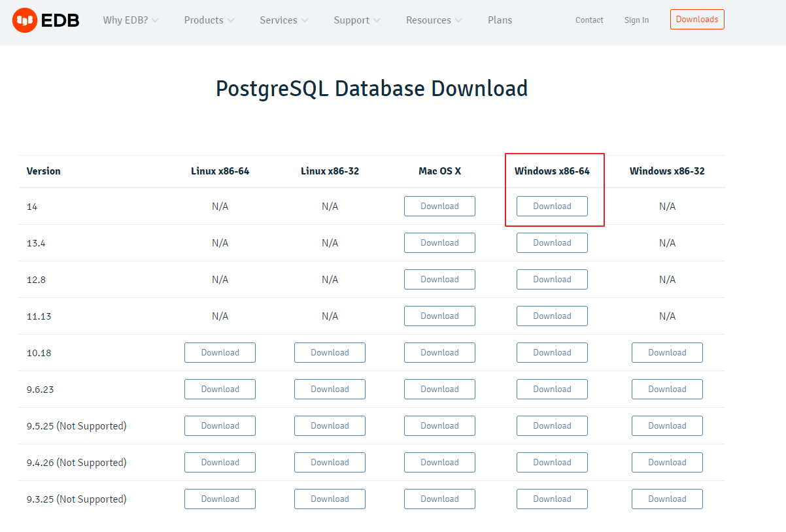Download version 14 for Mac OS X

[x=439, y=206]
